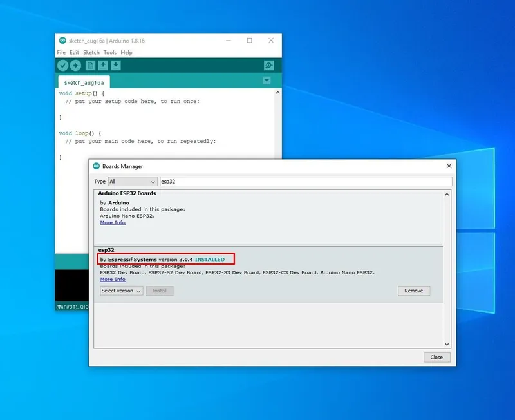Click the Boards Manager window icon

95,166
